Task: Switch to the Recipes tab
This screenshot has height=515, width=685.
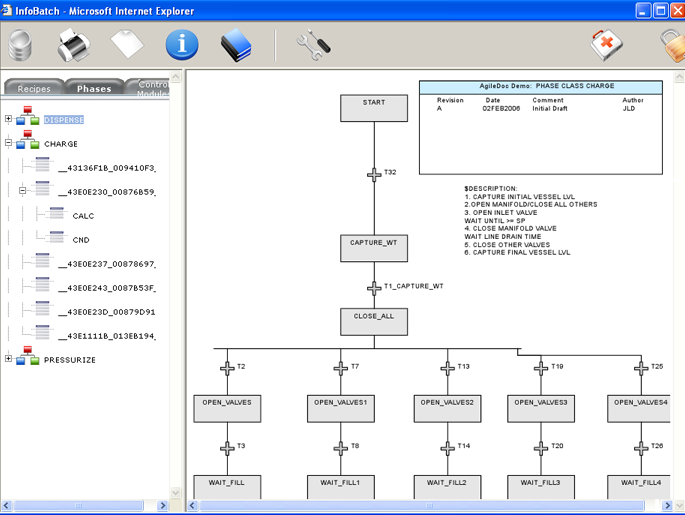Action: pos(34,88)
